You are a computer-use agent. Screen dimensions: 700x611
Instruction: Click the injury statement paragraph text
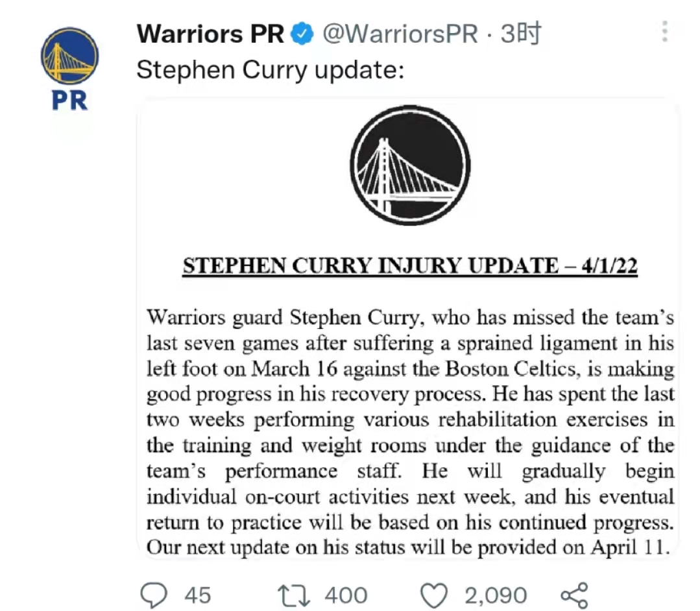(x=410, y=432)
